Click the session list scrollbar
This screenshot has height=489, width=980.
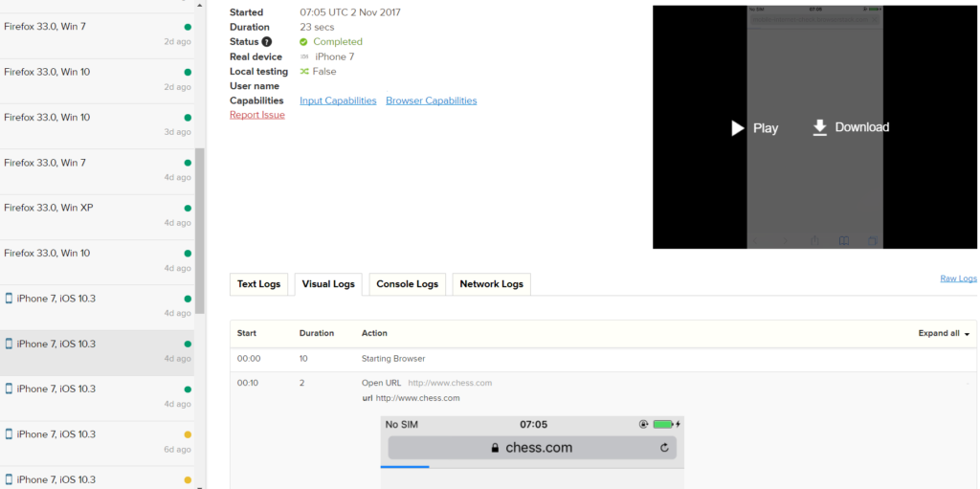[200, 230]
